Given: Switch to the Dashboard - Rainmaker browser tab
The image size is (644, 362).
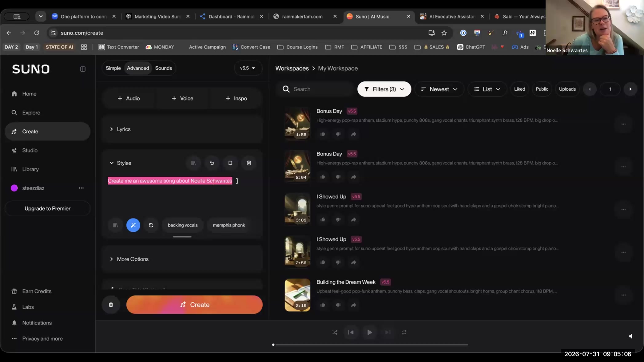Looking at the screenshot, I should click(x=231, y=17).
